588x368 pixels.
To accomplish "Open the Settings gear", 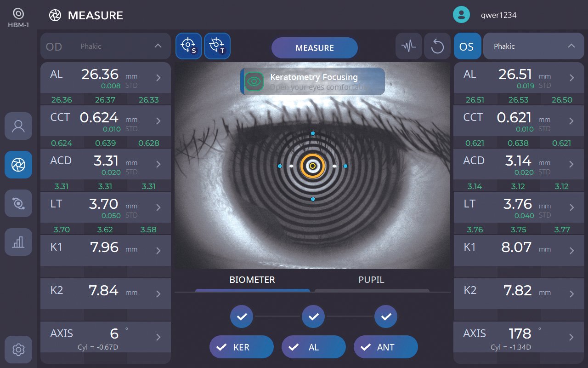I will click(x=18, y=350).
